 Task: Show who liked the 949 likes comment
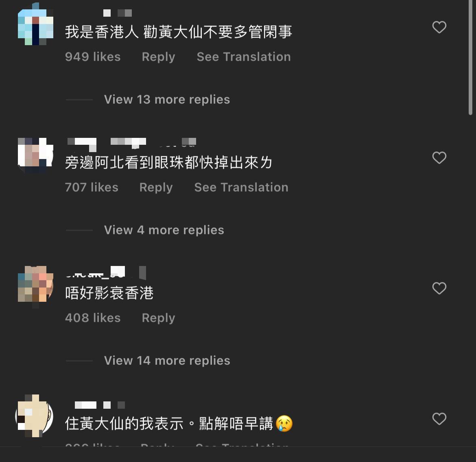tap(93, 57)
